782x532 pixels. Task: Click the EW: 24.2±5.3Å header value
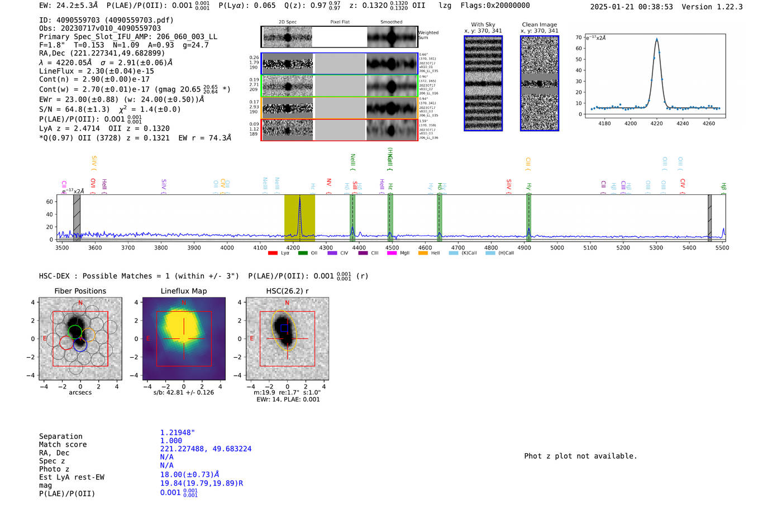click(x=69, y=6)
